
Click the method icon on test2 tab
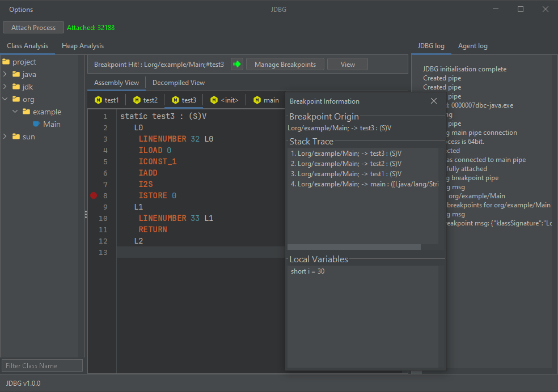coord(137,100)
